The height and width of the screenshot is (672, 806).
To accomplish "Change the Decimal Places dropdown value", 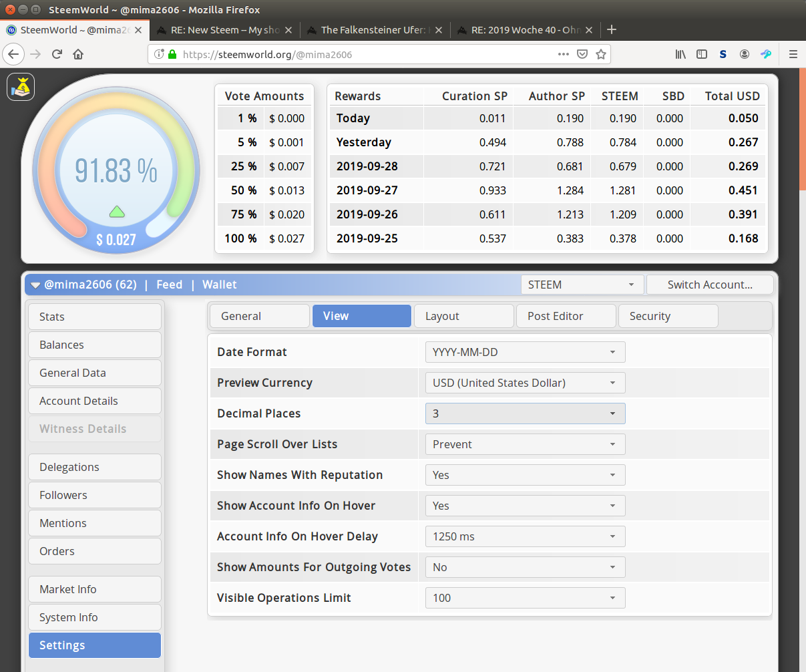I will tap(525, 413).
